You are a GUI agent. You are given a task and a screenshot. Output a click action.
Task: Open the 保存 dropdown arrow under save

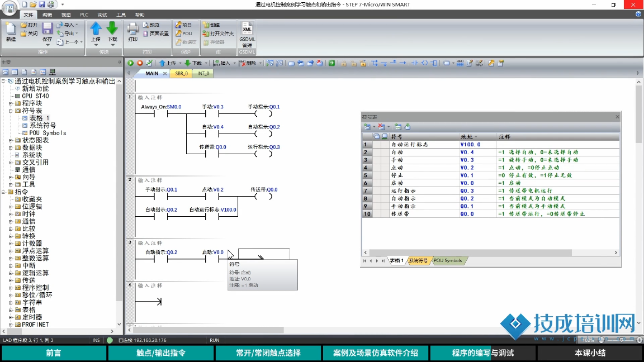pos(47,45)
